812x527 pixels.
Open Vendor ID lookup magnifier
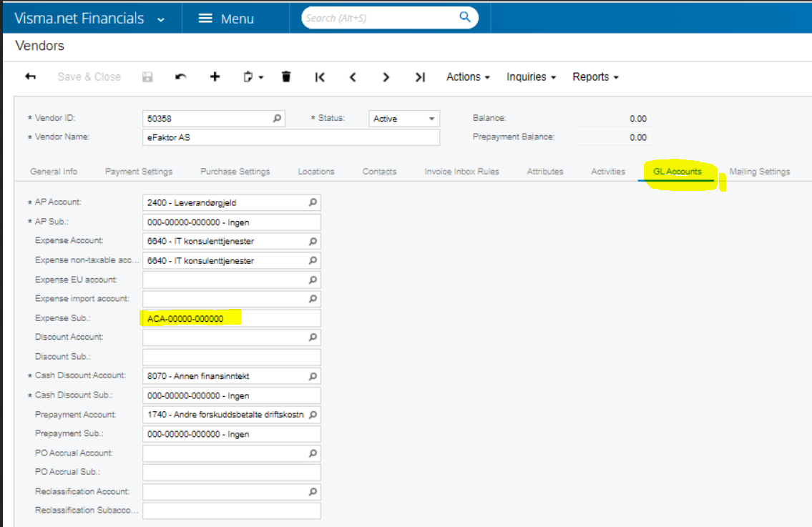pyautogui.click(x=278, y=119)
